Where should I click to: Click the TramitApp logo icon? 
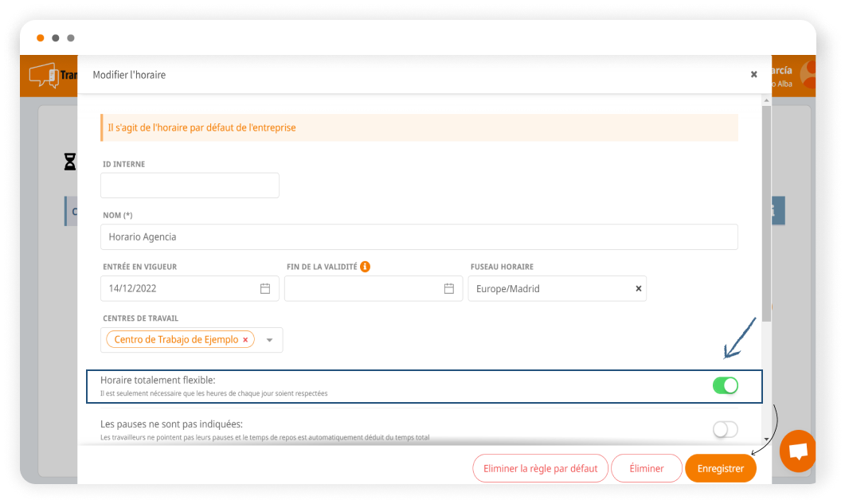tap(44, 75)
